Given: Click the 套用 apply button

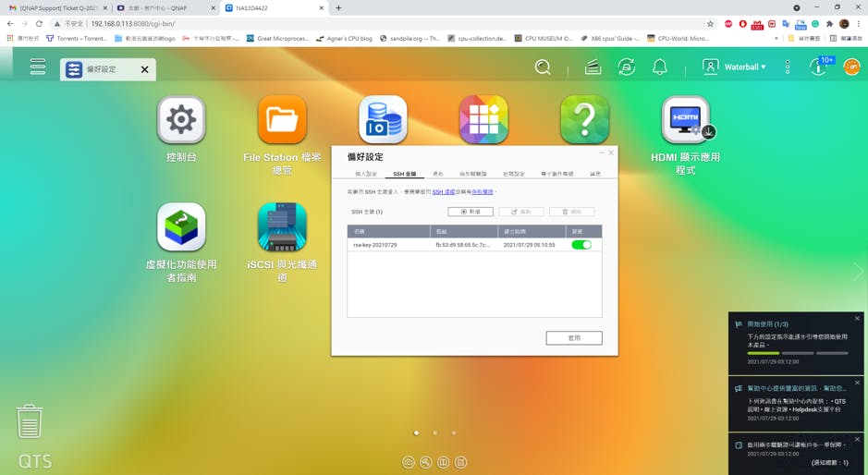Looking at the screenshot, I should (x=573, y=338).
